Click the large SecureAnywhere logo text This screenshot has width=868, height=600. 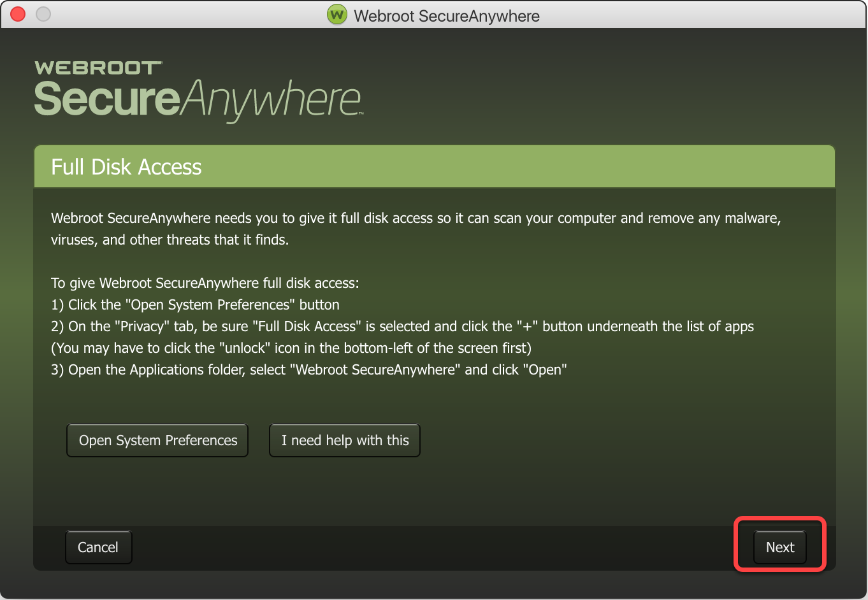198,100
